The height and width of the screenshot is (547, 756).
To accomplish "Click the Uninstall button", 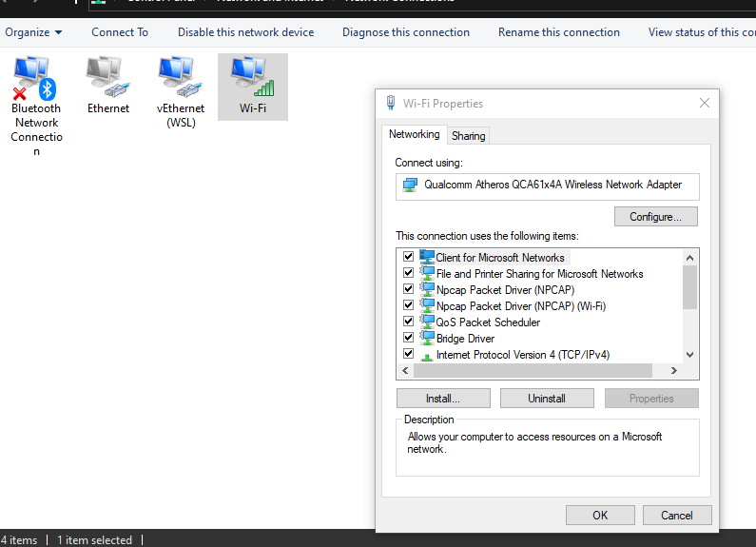I will coord(547,399).
